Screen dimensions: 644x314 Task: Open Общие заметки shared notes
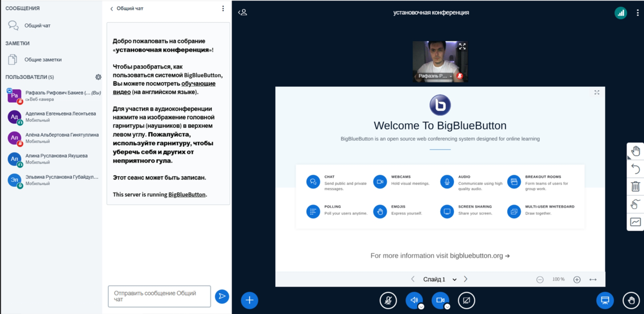coord(43,60)
